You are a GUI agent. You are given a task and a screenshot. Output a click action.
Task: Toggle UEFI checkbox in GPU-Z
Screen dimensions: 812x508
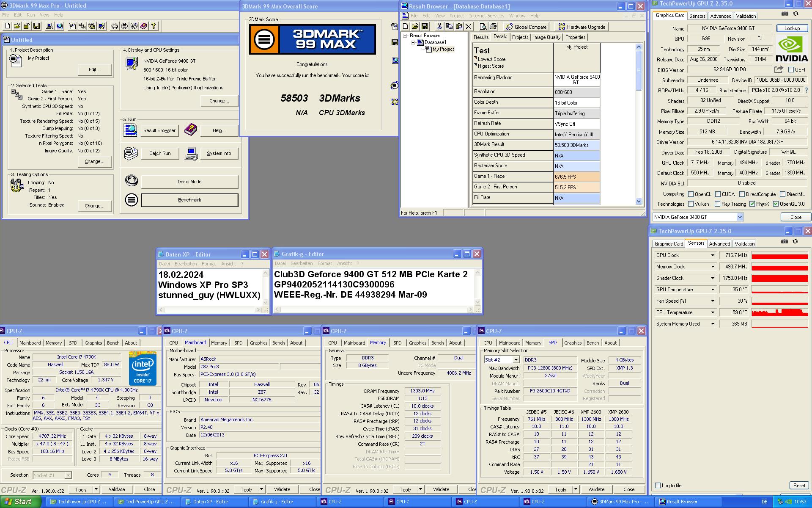791,69
